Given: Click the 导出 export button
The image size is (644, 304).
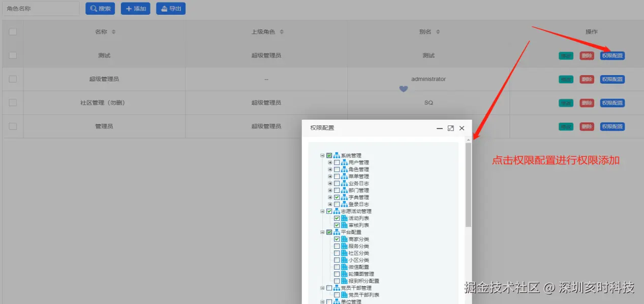Looking at the screenshot, I should (x=171, y=9).
